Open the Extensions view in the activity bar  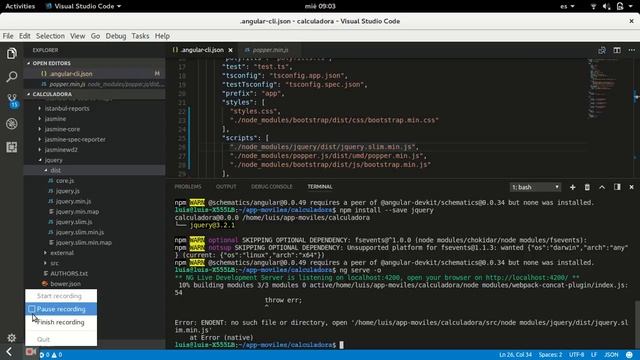point(12,147)
